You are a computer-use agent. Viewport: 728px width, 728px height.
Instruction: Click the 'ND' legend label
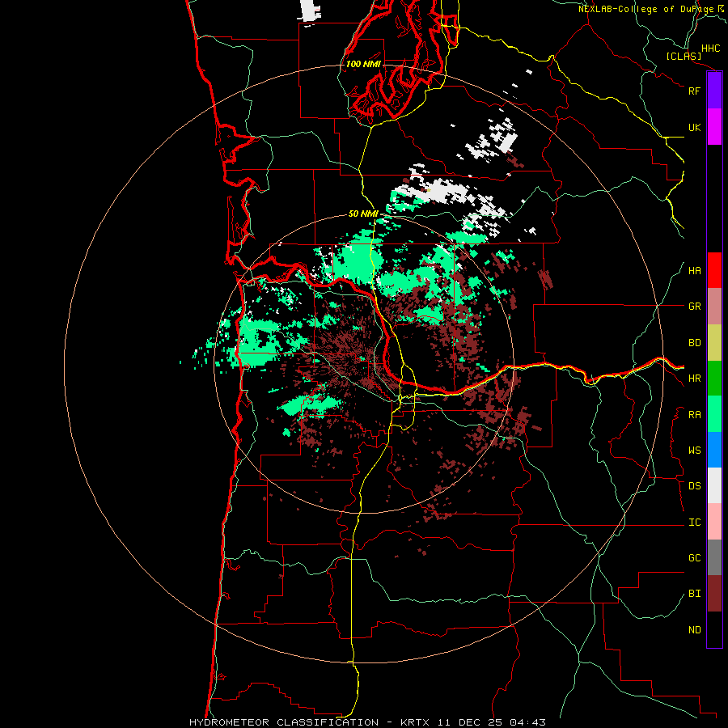(x=694, y=630)
